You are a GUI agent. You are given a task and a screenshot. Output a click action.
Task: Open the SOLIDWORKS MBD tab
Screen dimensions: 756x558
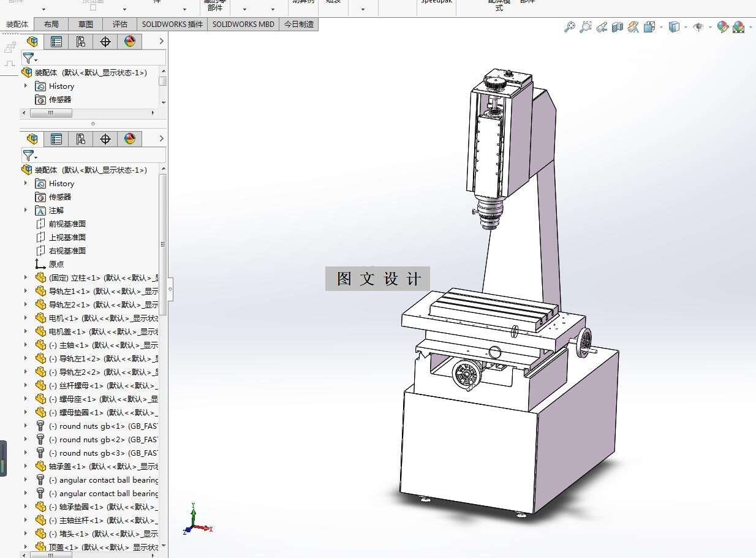pos(243,24)
